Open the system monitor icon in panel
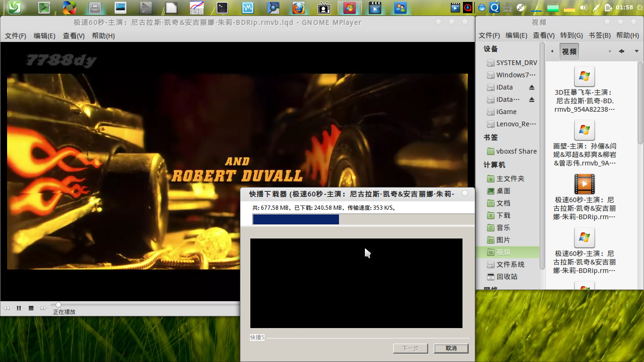This screenshot has width=644, height=362. (248, 8)
